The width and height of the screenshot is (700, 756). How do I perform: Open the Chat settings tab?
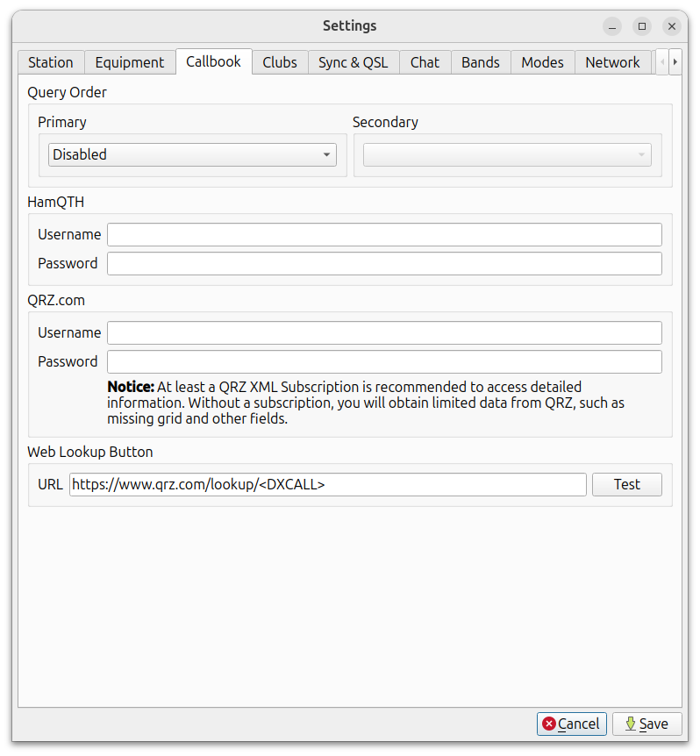(425, 62)
